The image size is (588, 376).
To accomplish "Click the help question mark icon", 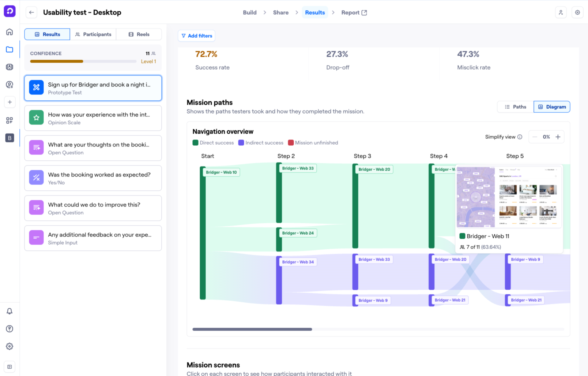I will (10, 329).
